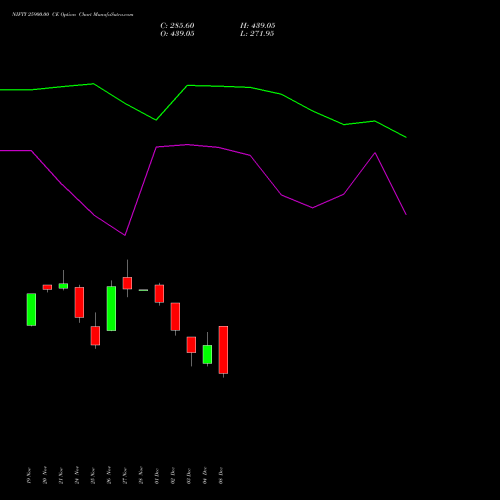Click the NIFTY CE Options chart title
Viewport: 500px width, 500px height.
[73, 14]
